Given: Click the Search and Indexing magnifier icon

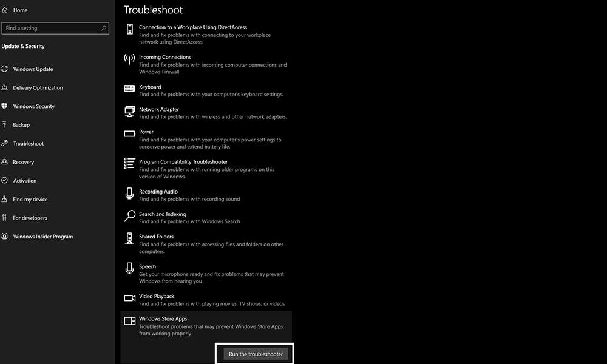Looking at the screenshot, I should (x=130, y=216).
